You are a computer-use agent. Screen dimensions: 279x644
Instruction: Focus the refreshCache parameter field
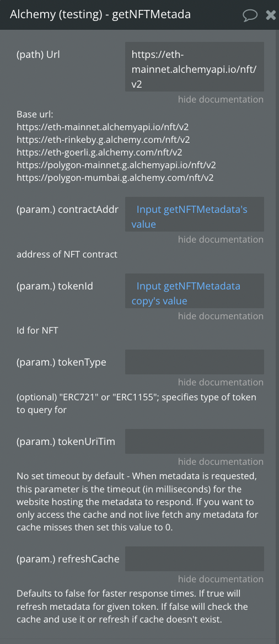[x=194, y=559]
